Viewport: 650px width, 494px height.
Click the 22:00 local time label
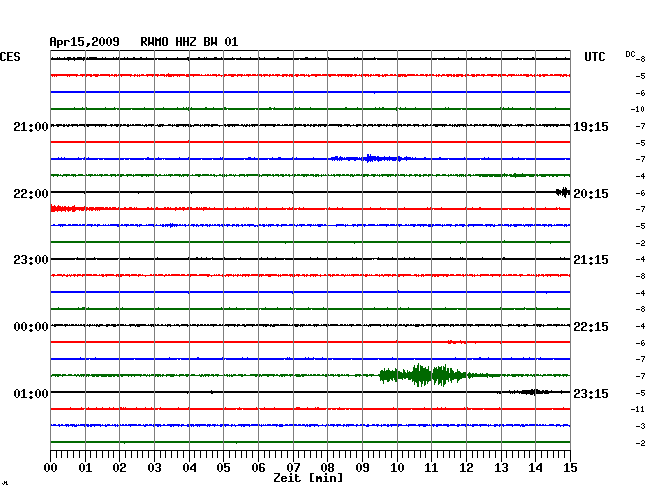(31, 194)
